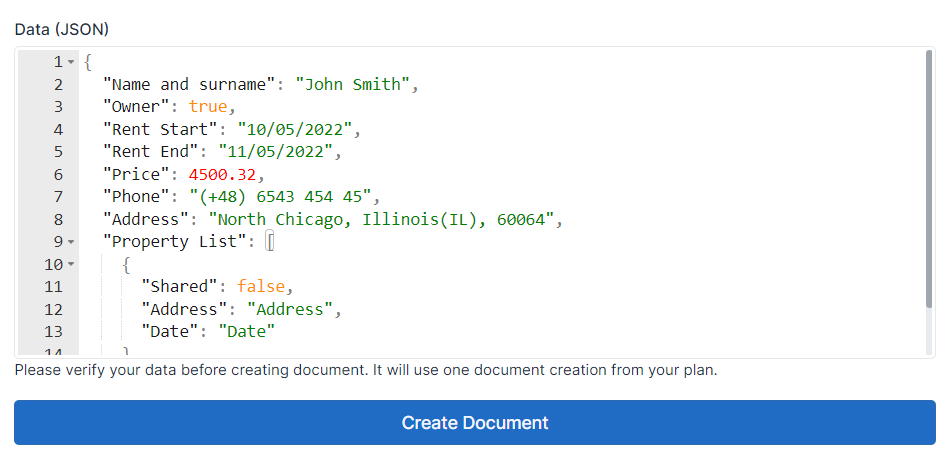Fold the nested object on line 10
Viewport: 951px width, 458px height.
point(71,264)
